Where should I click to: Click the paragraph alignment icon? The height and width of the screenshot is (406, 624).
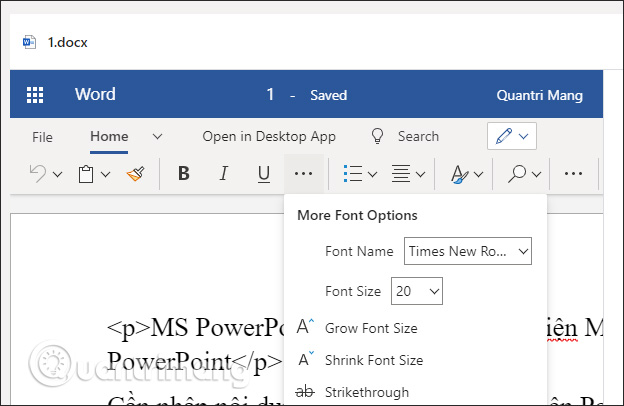pos(401,174)
